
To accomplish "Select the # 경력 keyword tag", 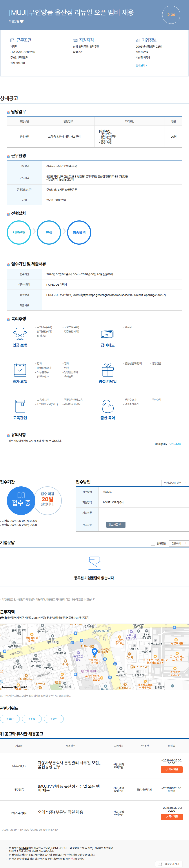I will click(x=54, y=719).
